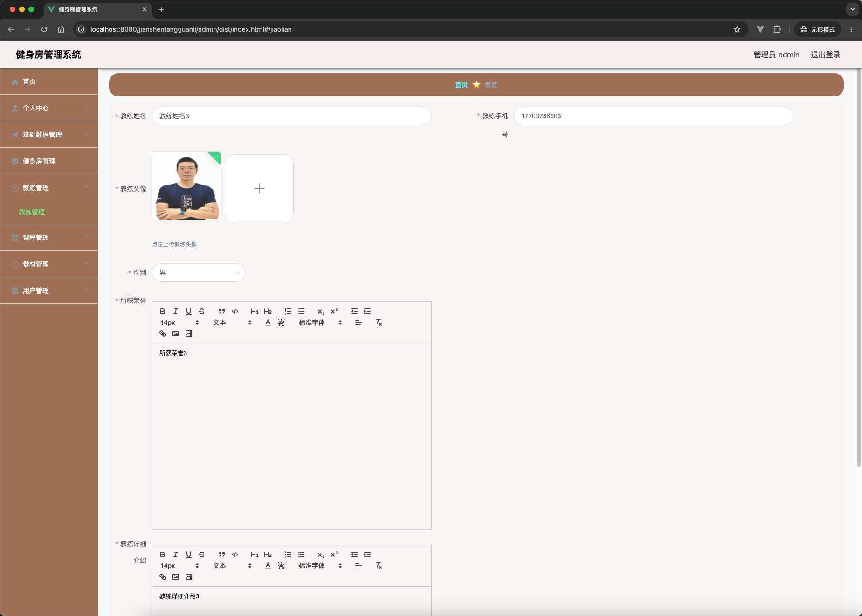Viewport: 862px width, 616px height.
Task: Open text color picker in 教练详细介绍 editor
Action: pos(268,566)
